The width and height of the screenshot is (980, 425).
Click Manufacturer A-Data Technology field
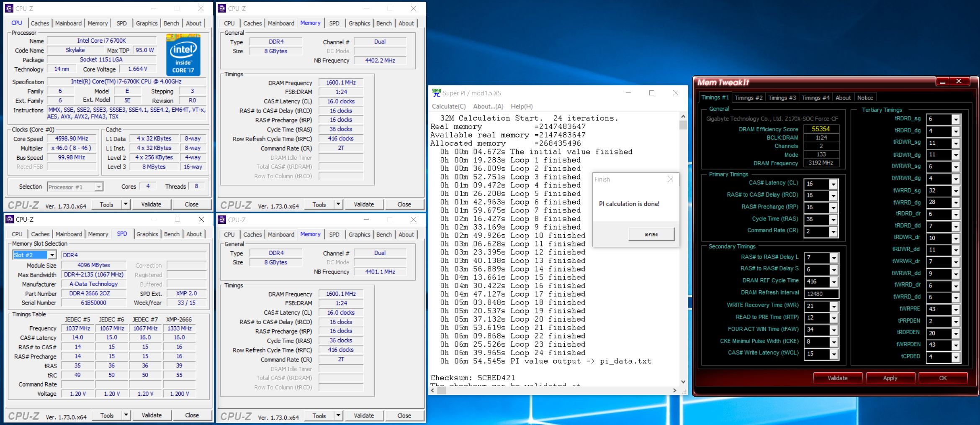pos(94,284)
